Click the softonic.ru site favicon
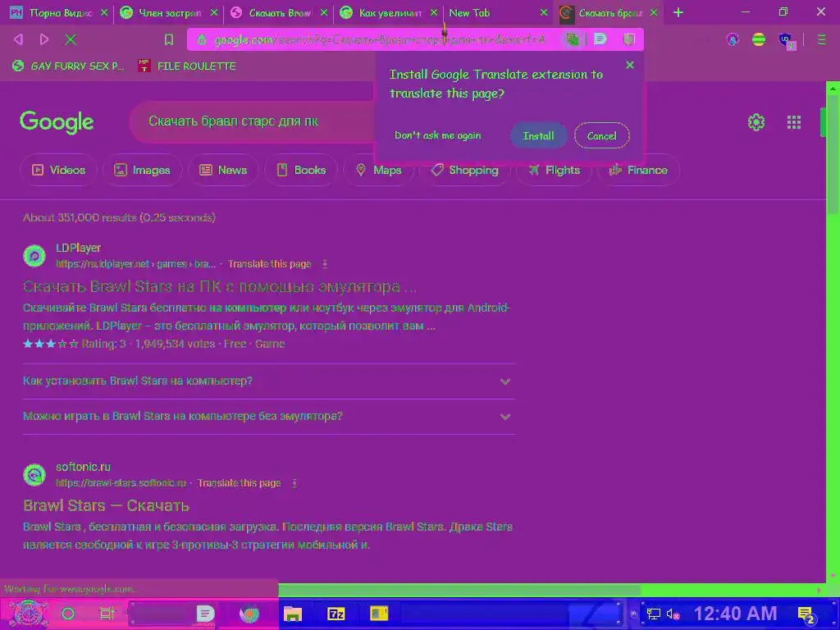Screen dimensions: 840x630 tap(34, 475)
